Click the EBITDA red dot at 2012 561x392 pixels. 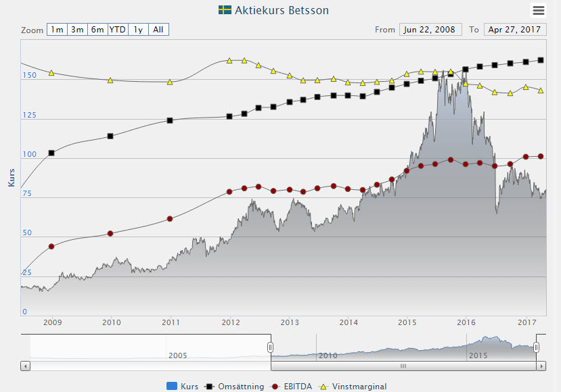point(229,192)
